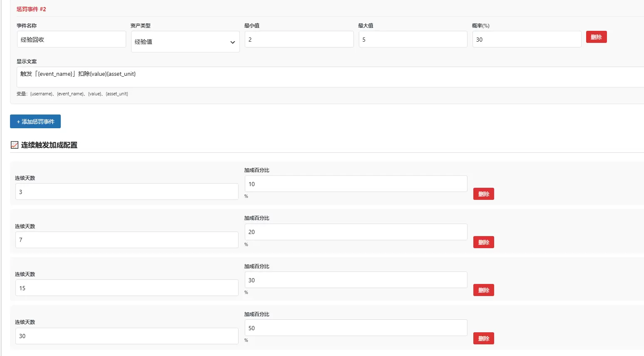Screen dimensions: 644x356
Task: Click 连续天数 field with value 3
Action: (x=127, y=192)
